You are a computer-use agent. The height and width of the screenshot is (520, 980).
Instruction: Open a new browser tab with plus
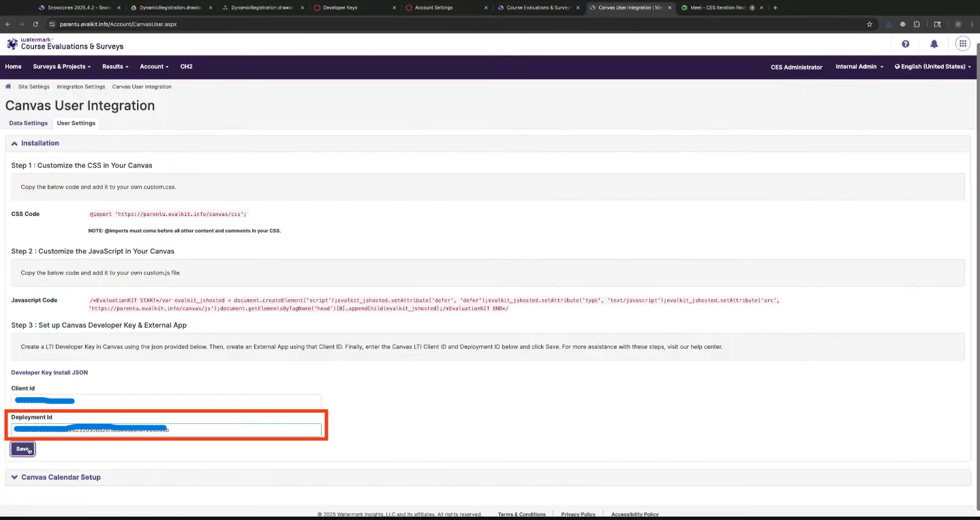776,7
